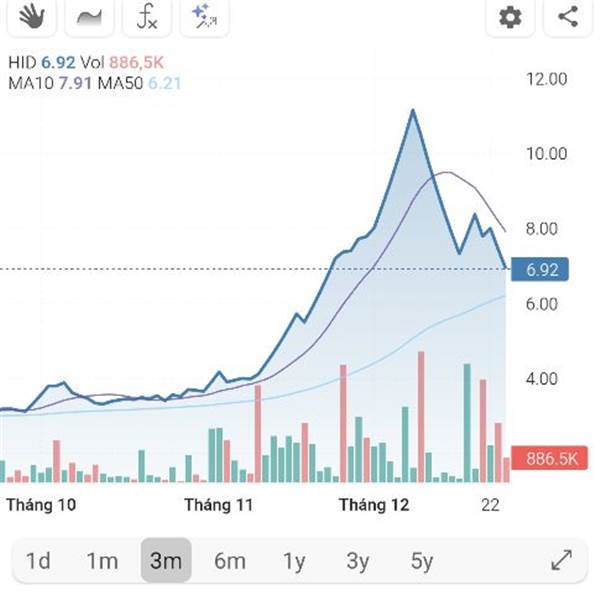Switch to the 1m time range
The width and height of the screenshot is (600, 600).
[x=102, y=561]
